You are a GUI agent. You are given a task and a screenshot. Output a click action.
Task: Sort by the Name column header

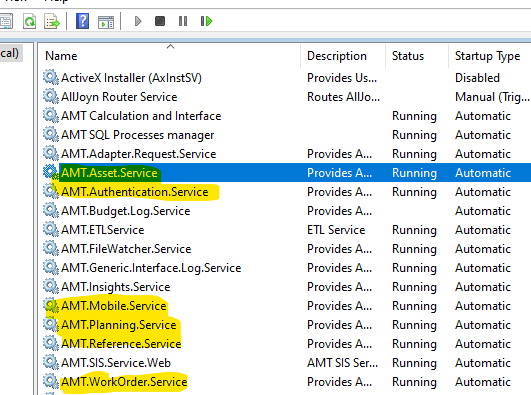61,56
